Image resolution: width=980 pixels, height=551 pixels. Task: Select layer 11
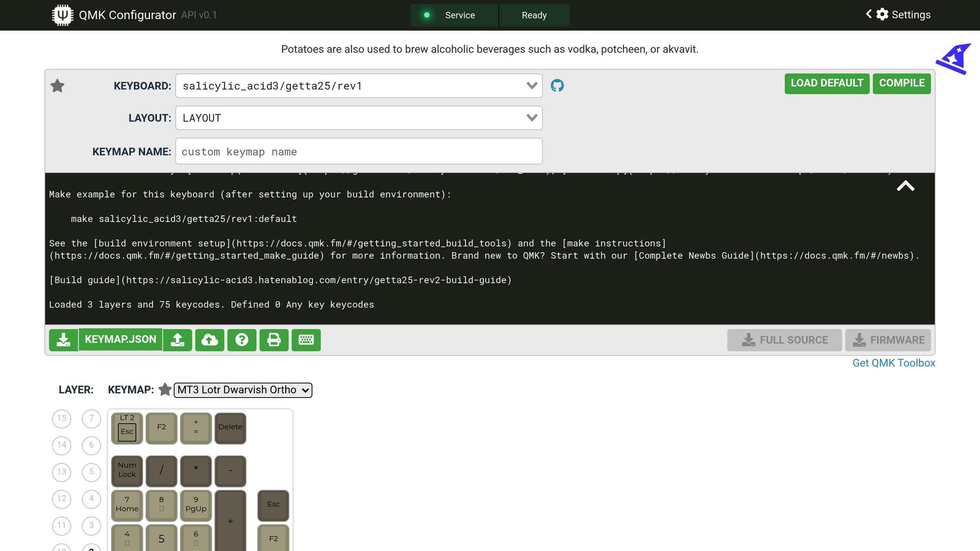pyautogui.click(x=62, y=526)
